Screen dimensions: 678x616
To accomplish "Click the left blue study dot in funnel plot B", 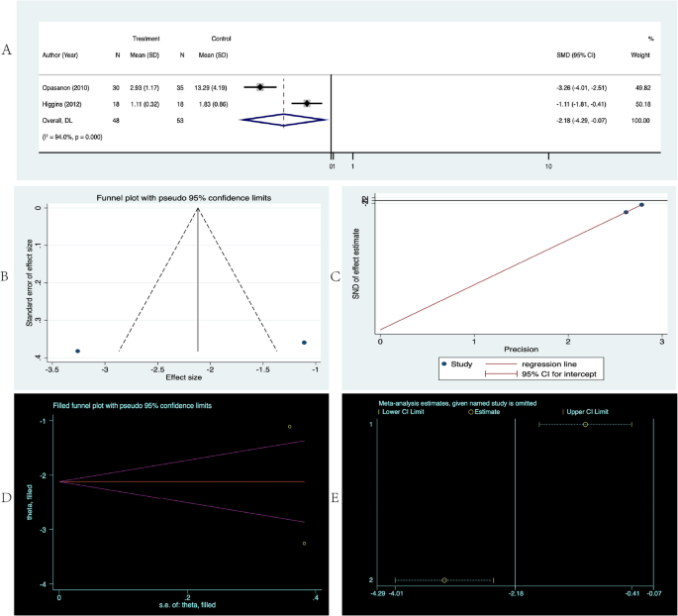I will 78,351.
